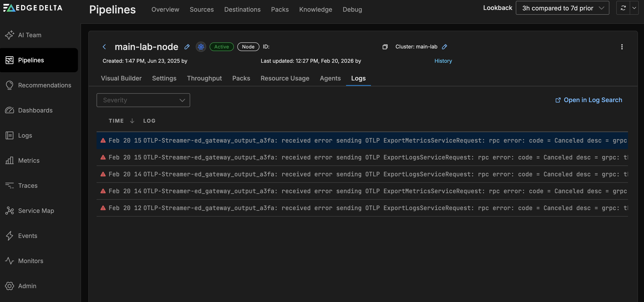
Task: View pipeline History
Action: (443, 61)
